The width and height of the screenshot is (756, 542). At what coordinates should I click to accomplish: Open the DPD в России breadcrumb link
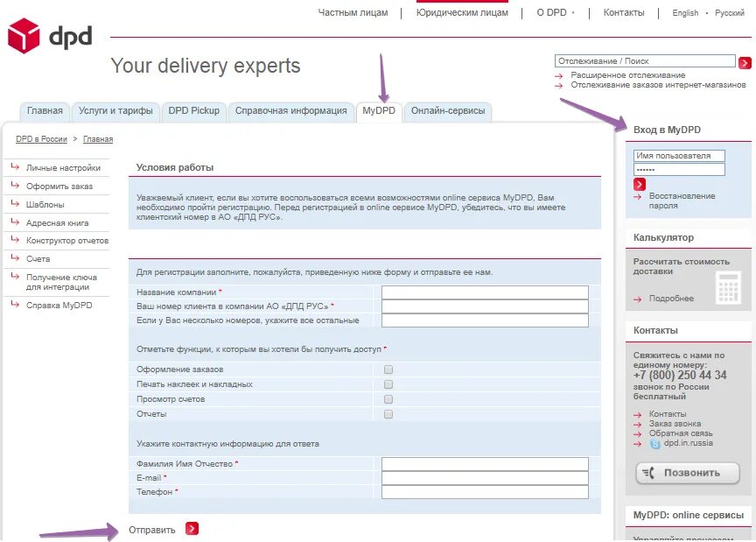point(41,139)
